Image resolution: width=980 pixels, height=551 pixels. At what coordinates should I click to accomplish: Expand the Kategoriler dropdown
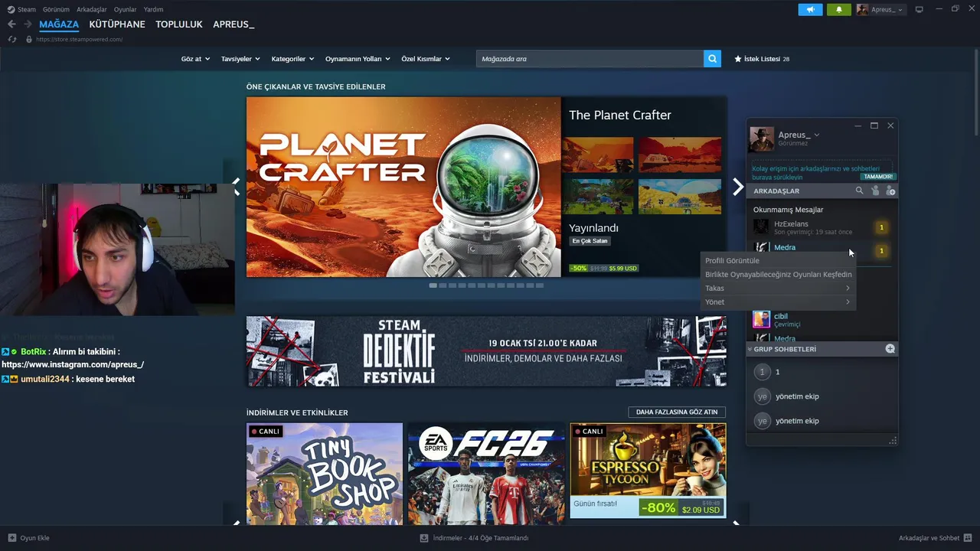(292, 59)
